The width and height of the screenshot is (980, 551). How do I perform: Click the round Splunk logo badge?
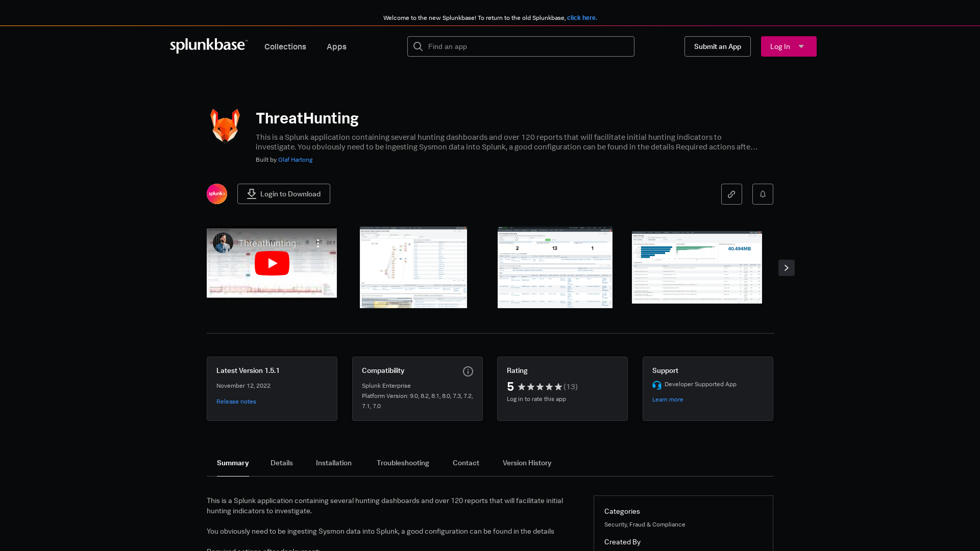click(217, 194)
